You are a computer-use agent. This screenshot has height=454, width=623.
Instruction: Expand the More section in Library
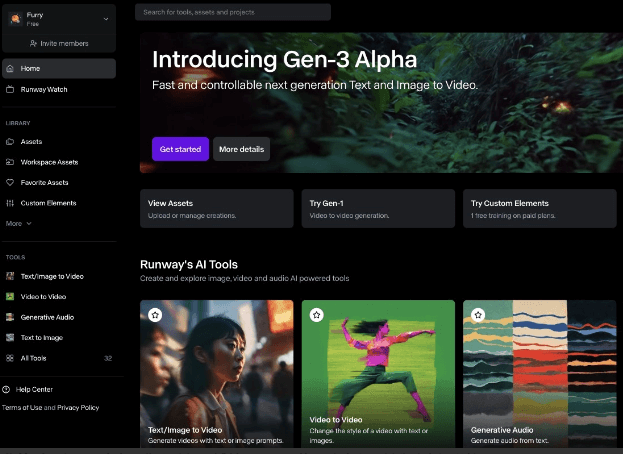click(x=18, y=224)
